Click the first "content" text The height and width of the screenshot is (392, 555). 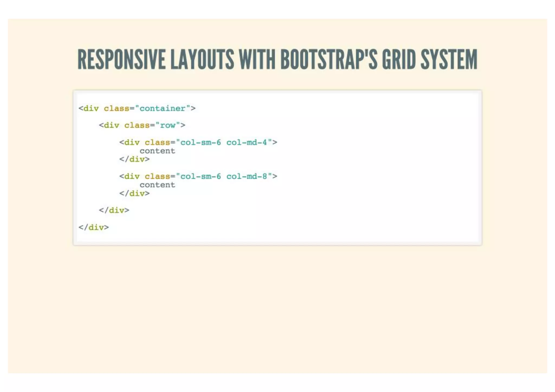tap(157, 151)
